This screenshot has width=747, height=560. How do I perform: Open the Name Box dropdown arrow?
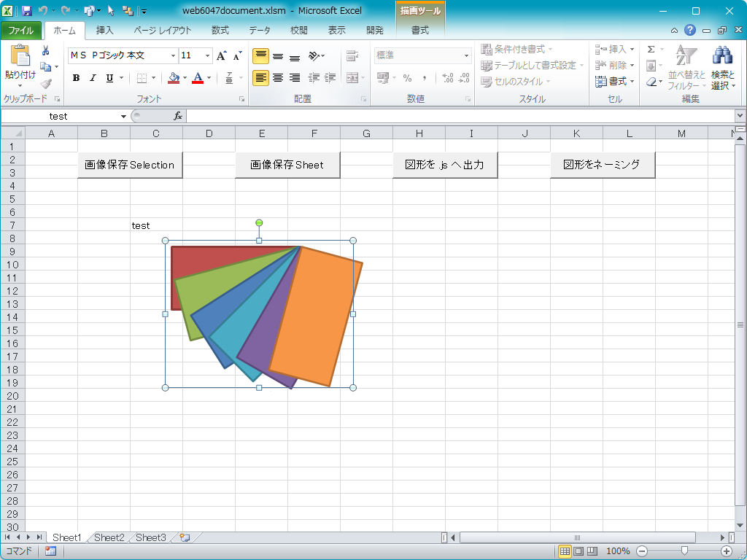(123, 117)
